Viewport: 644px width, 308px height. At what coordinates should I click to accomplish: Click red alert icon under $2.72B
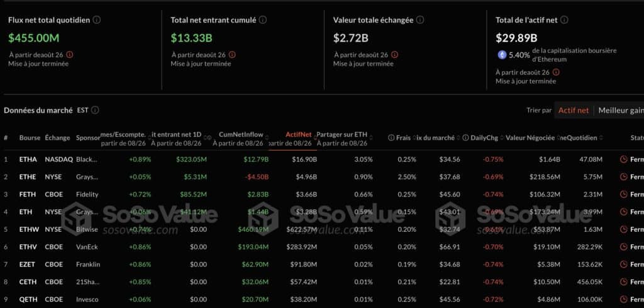click(x=395, y=55)
